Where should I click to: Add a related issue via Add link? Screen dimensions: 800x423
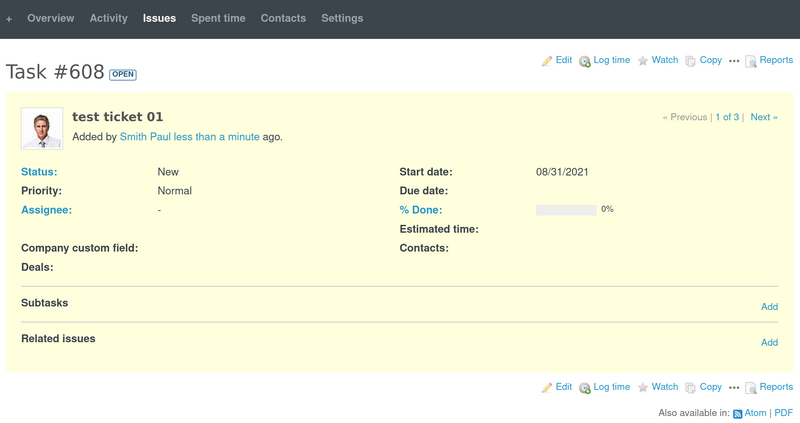769,343
